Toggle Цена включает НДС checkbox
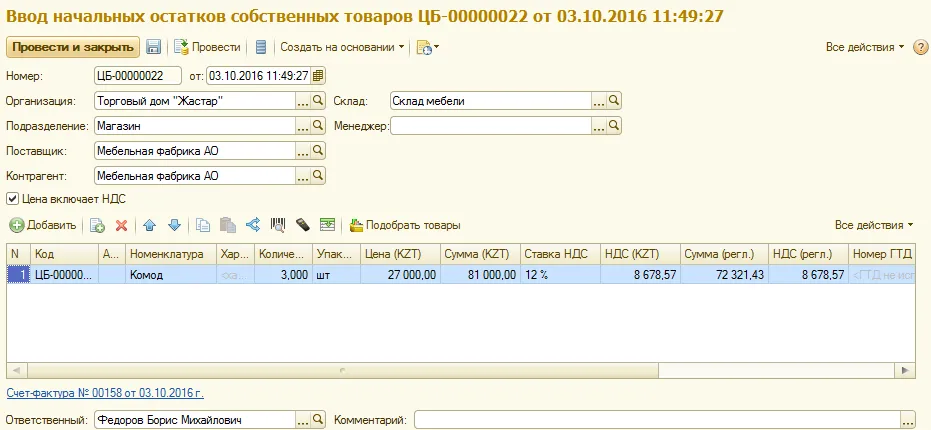Image resolution: width=931 pixels, height=430 pixels. tap(12, 199)
